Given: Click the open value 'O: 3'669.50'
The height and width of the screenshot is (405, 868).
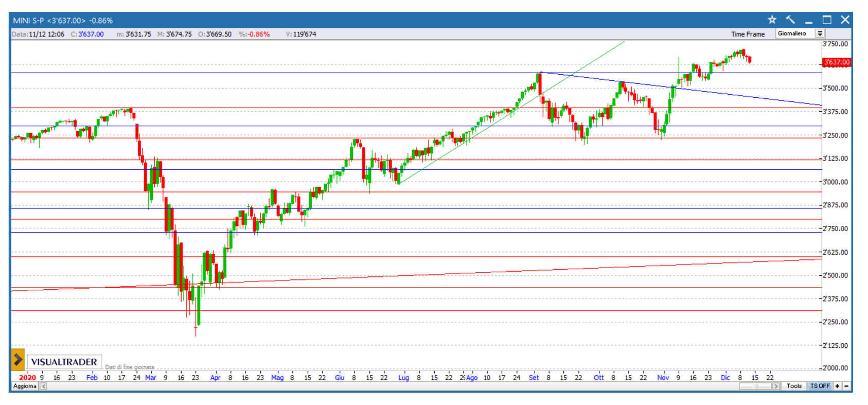Looking at the screenshot, I should (x=215, y=34).
